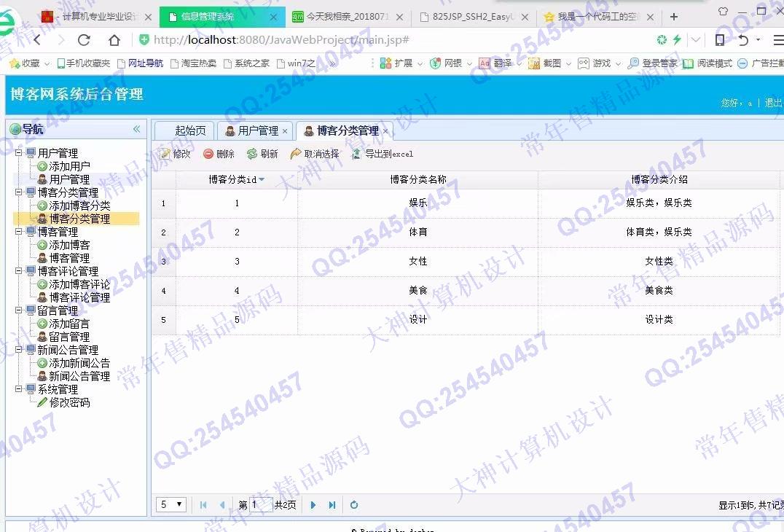Collapse the 导航 navigation panel

(136, 129)
